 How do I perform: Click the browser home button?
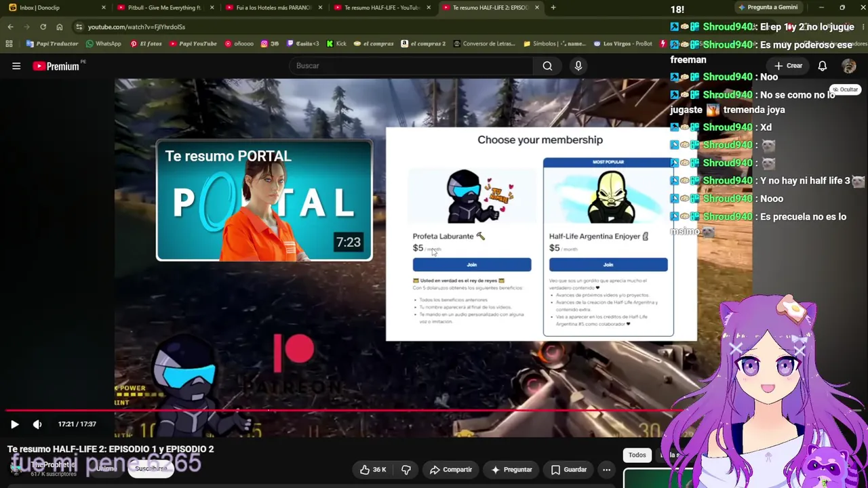(x=59, y=26)
